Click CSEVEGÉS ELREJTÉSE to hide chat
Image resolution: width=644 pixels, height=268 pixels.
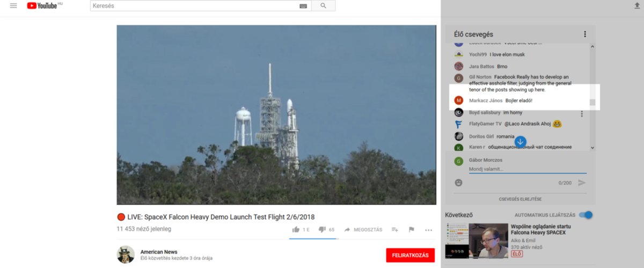pyautogui.click(x=521, y=199)
